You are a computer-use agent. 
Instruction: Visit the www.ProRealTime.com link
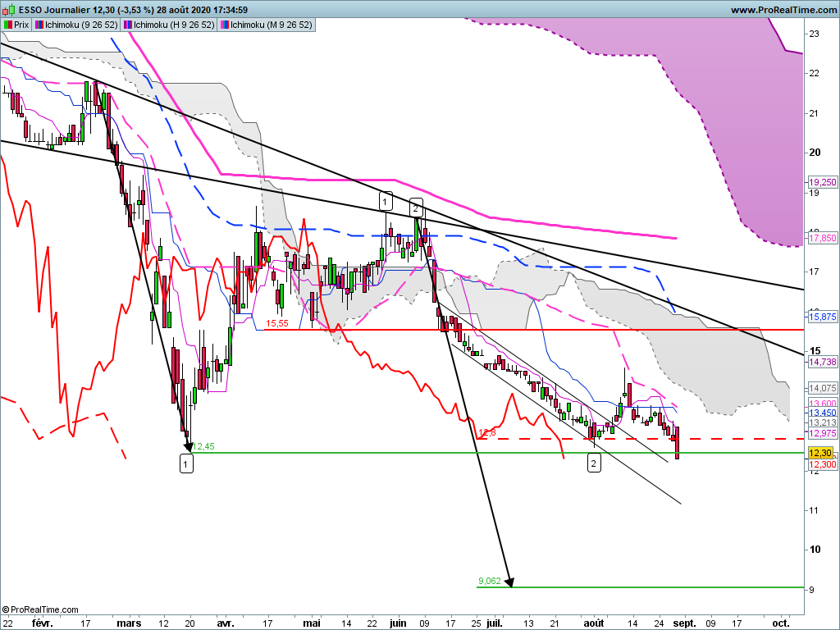pos(783,10)
